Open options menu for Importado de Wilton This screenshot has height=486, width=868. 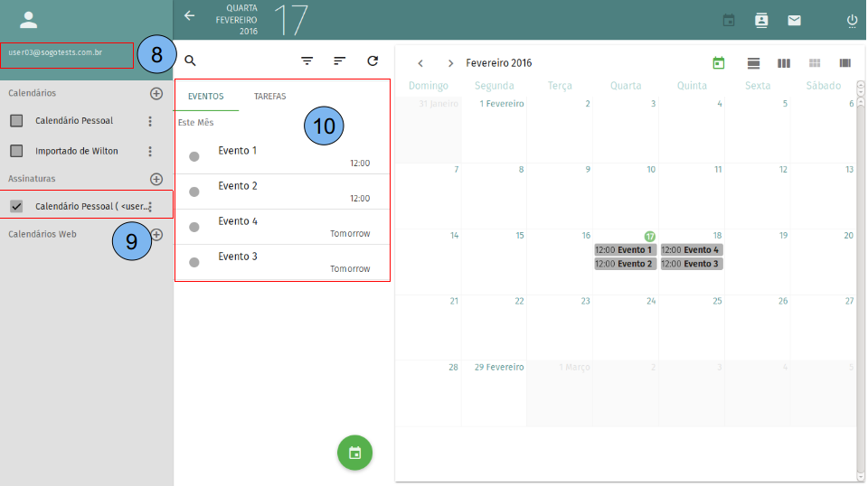(150, 151)
